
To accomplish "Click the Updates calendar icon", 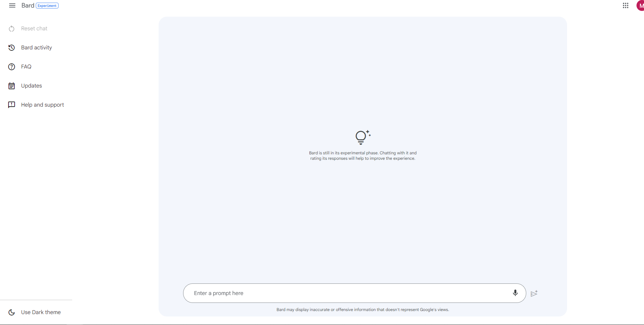I will pyautogui.click(x=12, y=86).
